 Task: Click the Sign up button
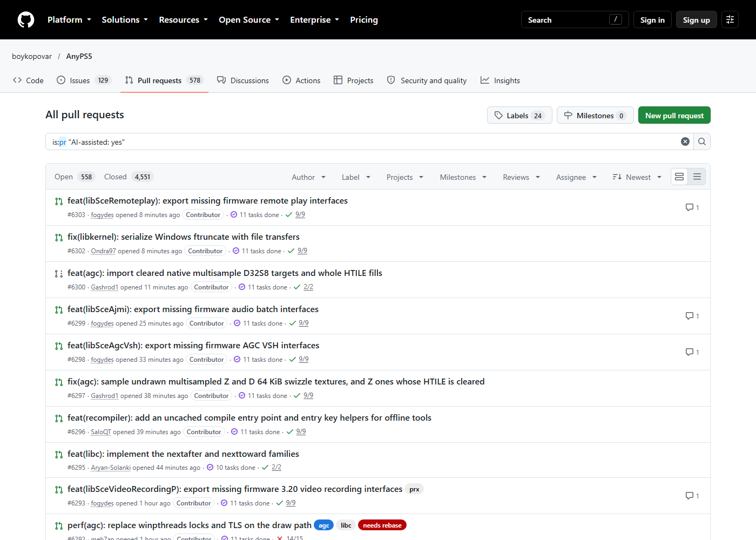697,20
